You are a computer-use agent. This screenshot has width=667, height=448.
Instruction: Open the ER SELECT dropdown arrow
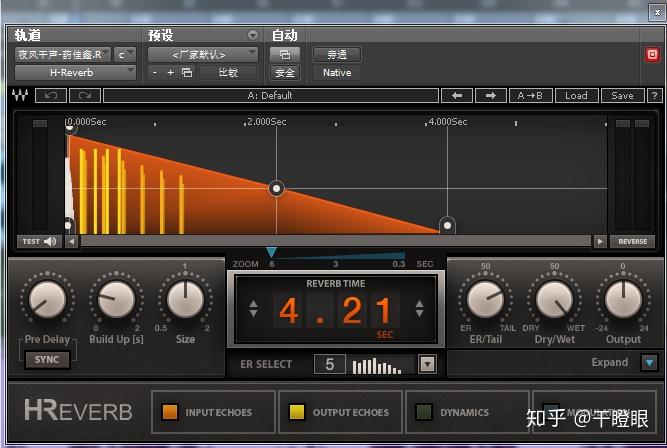(428, 365)
